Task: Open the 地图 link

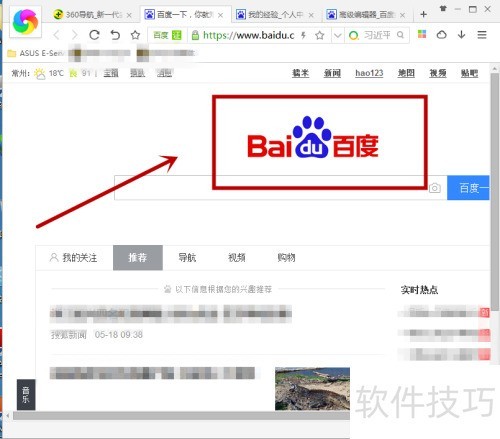Action: [406, 73]
